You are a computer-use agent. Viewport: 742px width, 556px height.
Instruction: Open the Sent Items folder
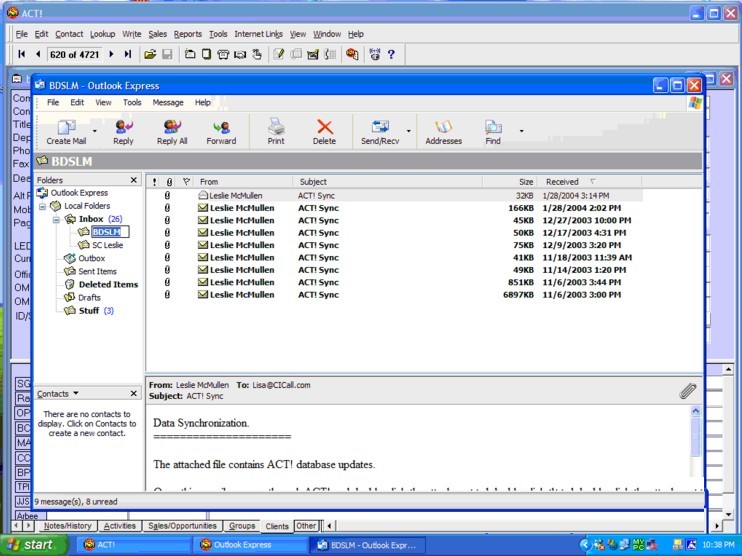97,271
